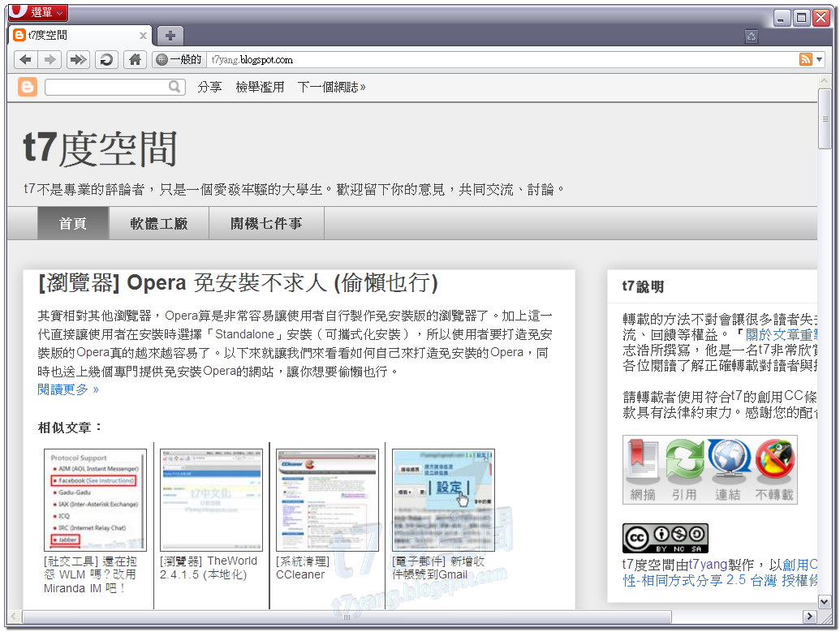
Task: Click 檢舉濫用 link
Action: [260, 87]
